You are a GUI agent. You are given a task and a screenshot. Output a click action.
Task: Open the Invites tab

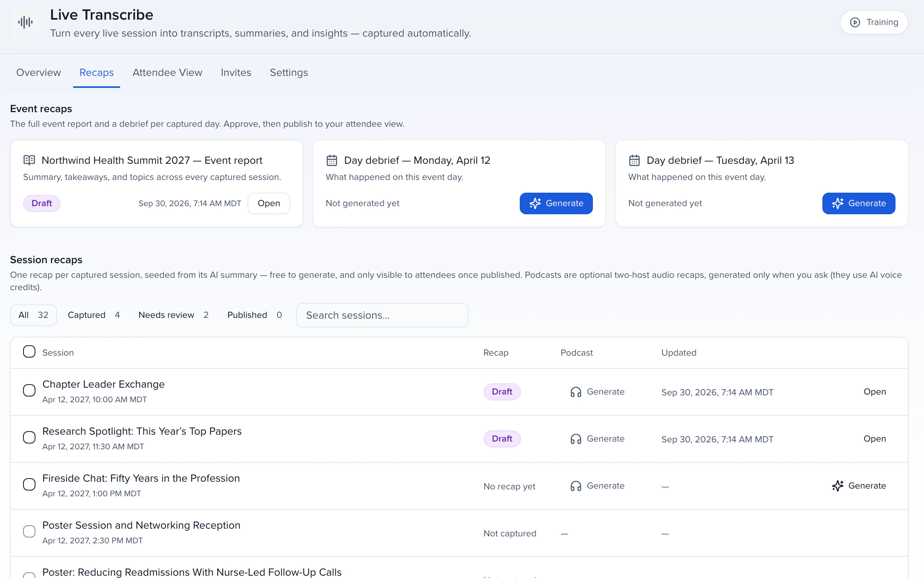[236, 72]
